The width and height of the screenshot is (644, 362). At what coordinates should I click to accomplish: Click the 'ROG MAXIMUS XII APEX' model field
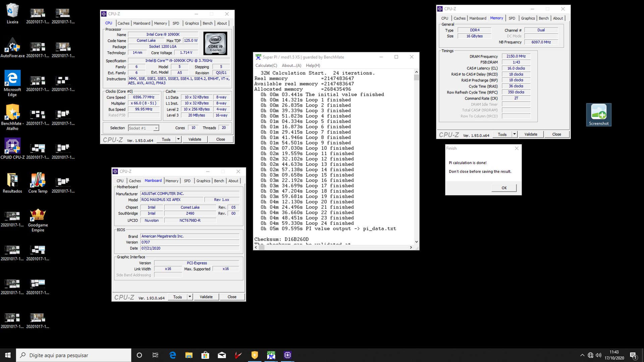click(172, 200)
